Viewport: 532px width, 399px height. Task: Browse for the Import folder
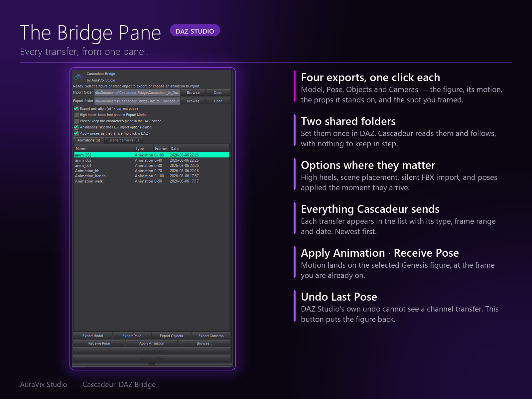193,93
